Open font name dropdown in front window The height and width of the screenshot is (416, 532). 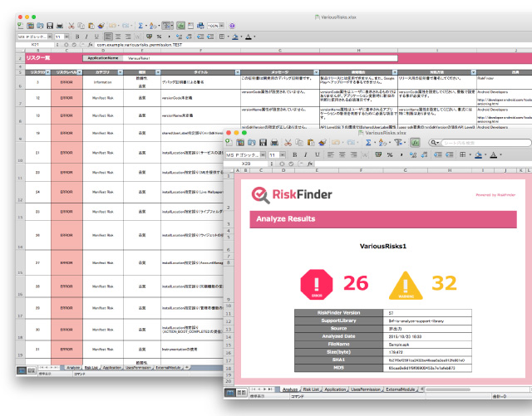(263, 155)
